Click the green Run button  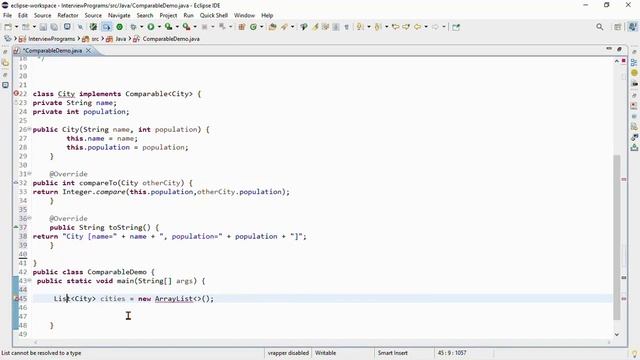151,27
